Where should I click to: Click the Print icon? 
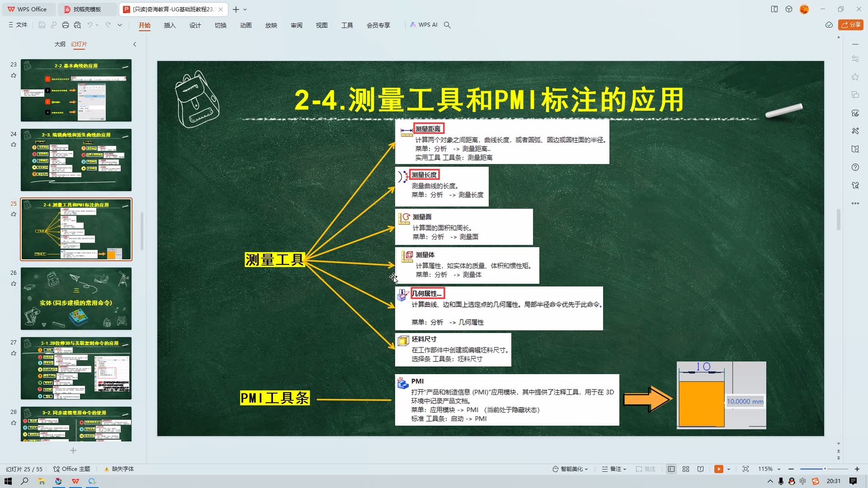tap(66, 25)
